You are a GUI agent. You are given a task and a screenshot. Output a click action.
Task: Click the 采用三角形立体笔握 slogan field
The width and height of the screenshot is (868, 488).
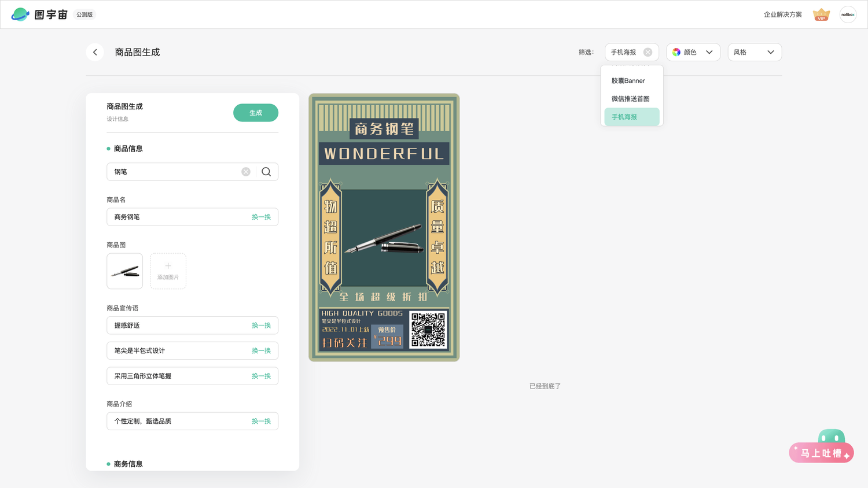tap(193, 376)
